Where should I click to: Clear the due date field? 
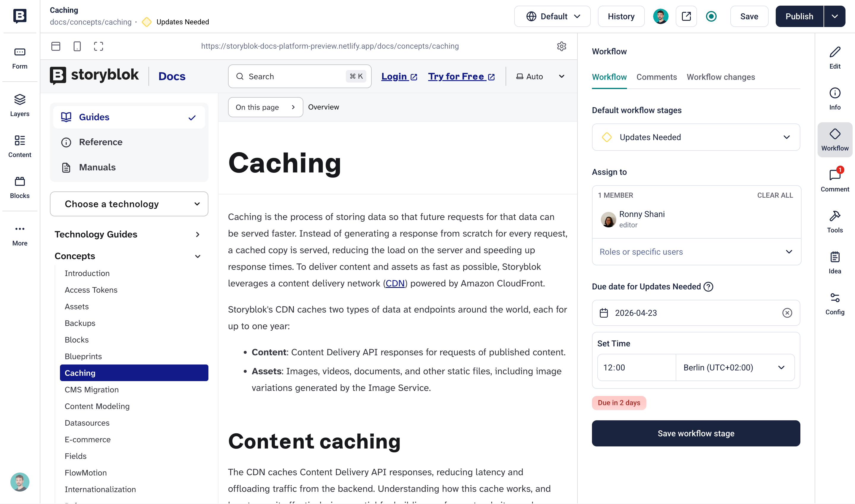click(787, 313)
